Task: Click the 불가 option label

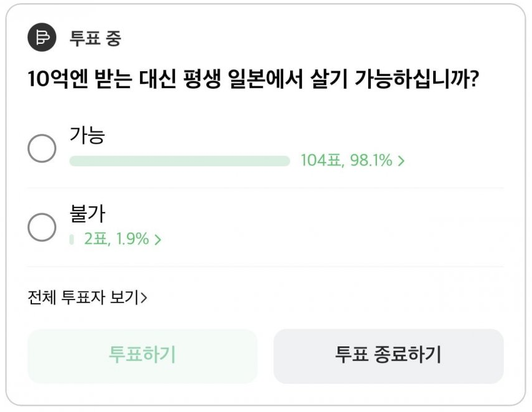Action: [87, 214]
